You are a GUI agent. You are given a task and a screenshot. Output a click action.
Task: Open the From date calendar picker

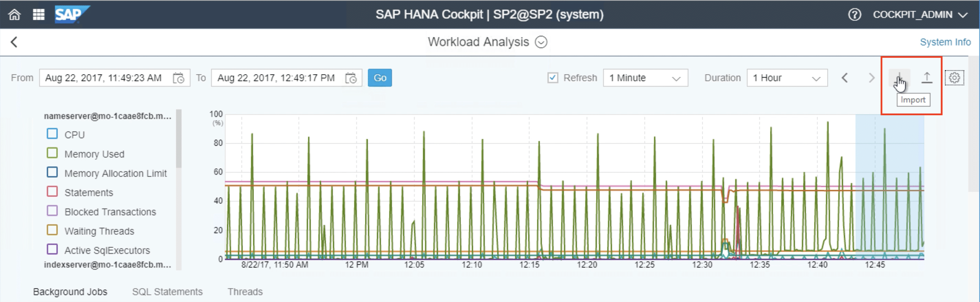pos(178,78)
